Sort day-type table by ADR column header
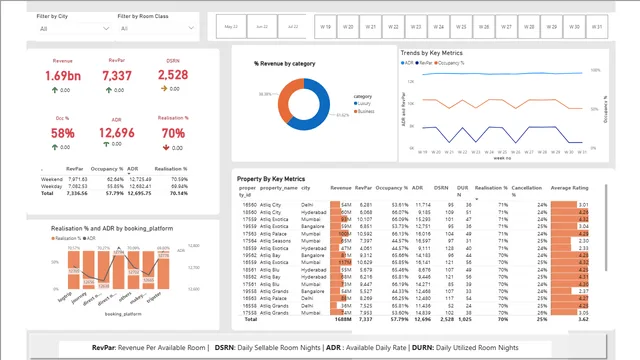Viewport: 640px width, 360px height. click(x=133, y=169)
